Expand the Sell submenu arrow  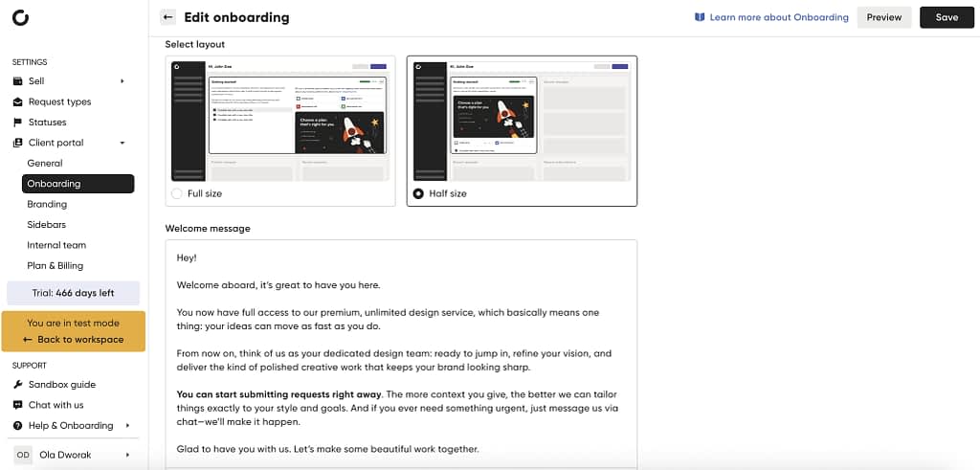coord(122,81)
